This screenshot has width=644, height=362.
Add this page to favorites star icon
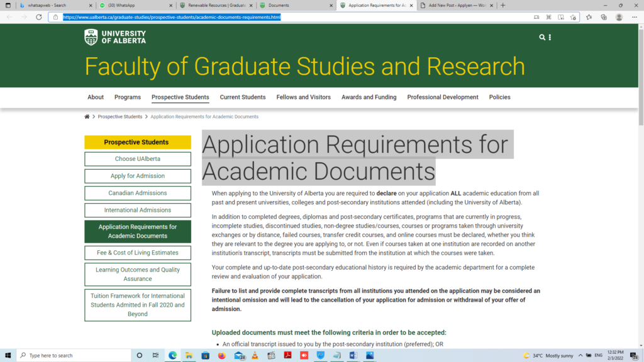(x=573, y=17)
